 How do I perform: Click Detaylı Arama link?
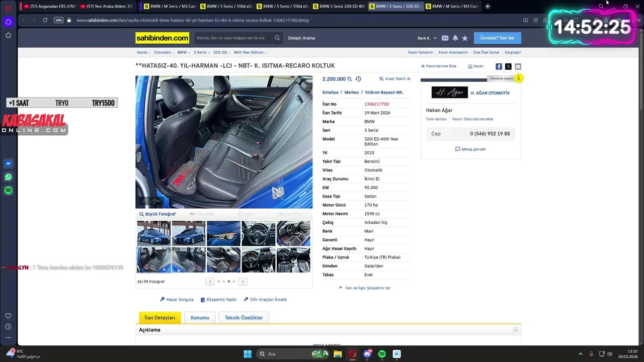pyautogui.click(x=301, y=38)
